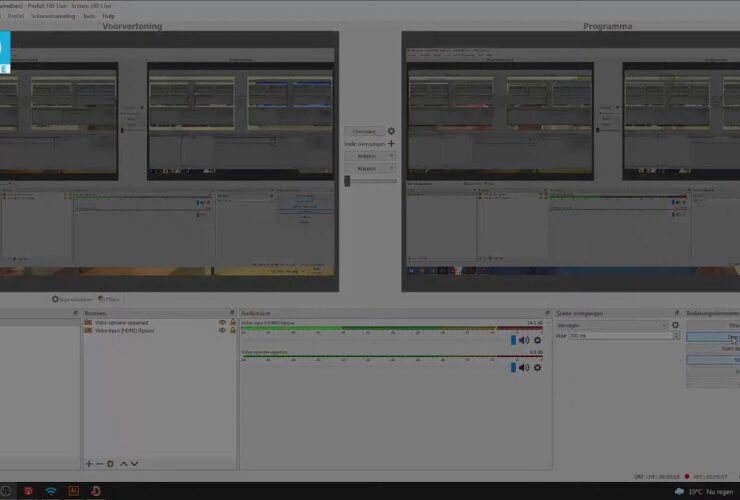
Task: Add a new source with the plus icon
Action: pos(89,464)
